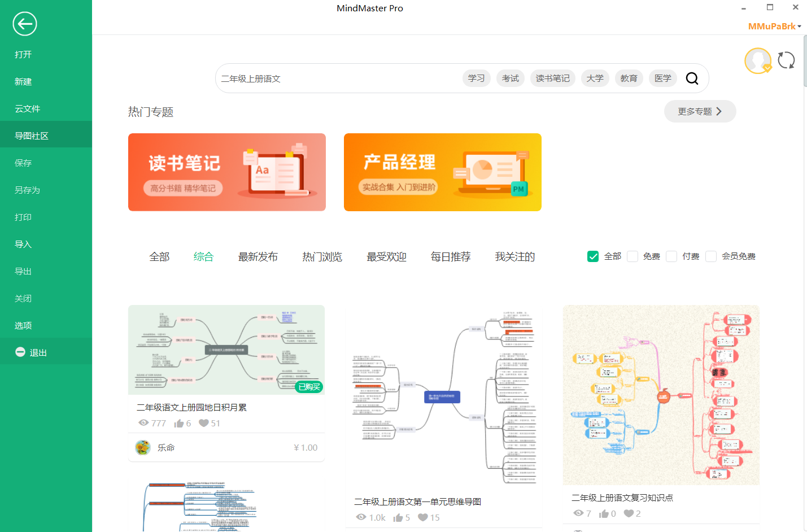Open the 二年级上册语文复习知识点 thumbnail
807x532 pixels.
click(661, 395)
